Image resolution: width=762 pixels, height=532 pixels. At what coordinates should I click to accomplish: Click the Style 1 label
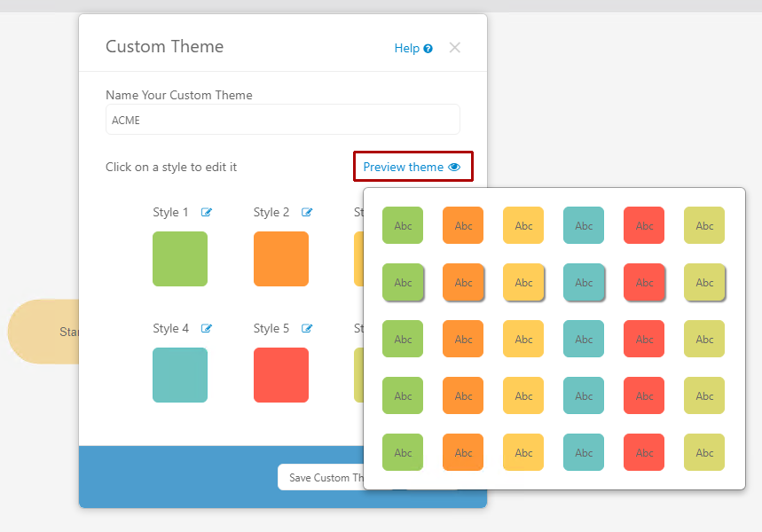(x=170, y=212)
